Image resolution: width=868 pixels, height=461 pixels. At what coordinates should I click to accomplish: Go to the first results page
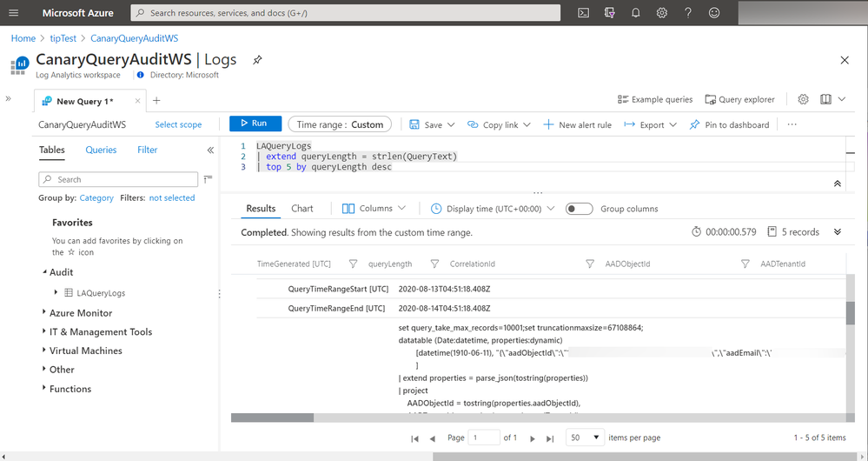[x=414, y=438]
